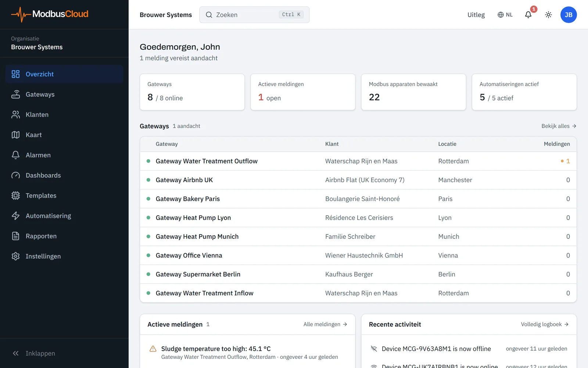Open the Uitleg link
Image resolution: width=588 pixels, height=368 pixels.
[476, 15]
